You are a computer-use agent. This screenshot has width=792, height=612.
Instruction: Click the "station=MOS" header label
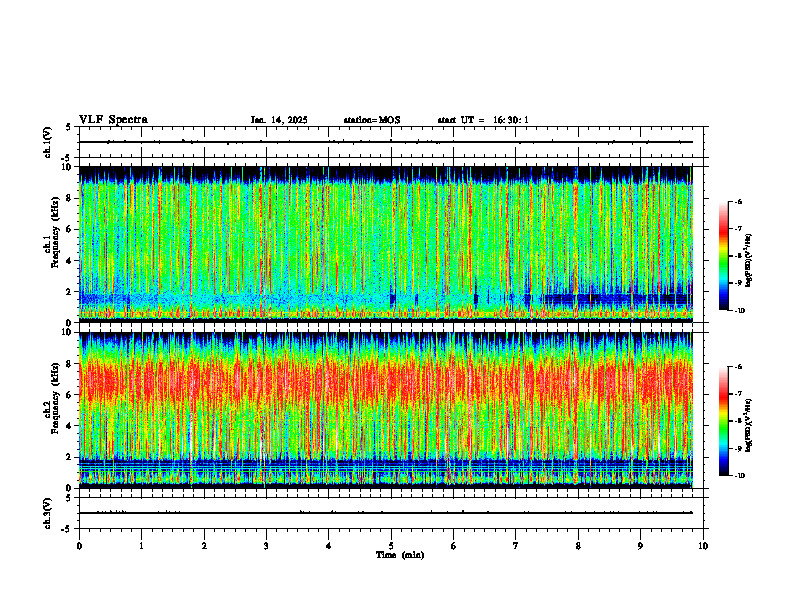click(x=372, y=120)
